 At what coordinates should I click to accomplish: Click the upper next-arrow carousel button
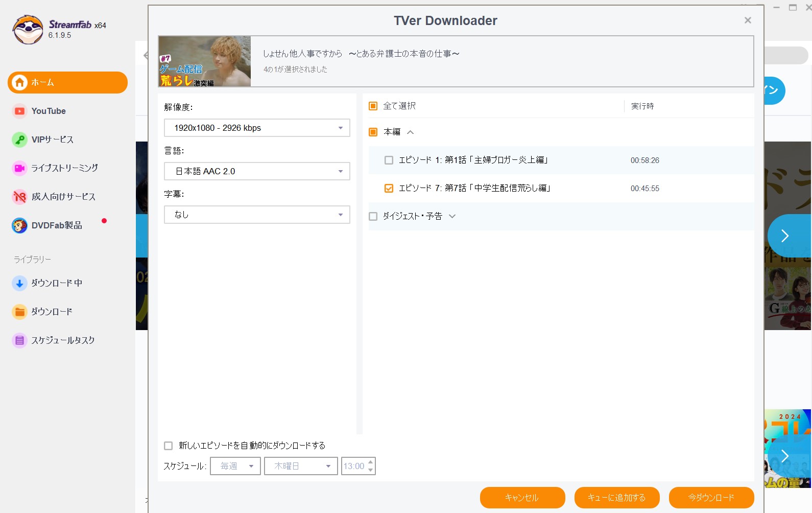[785, 236]
